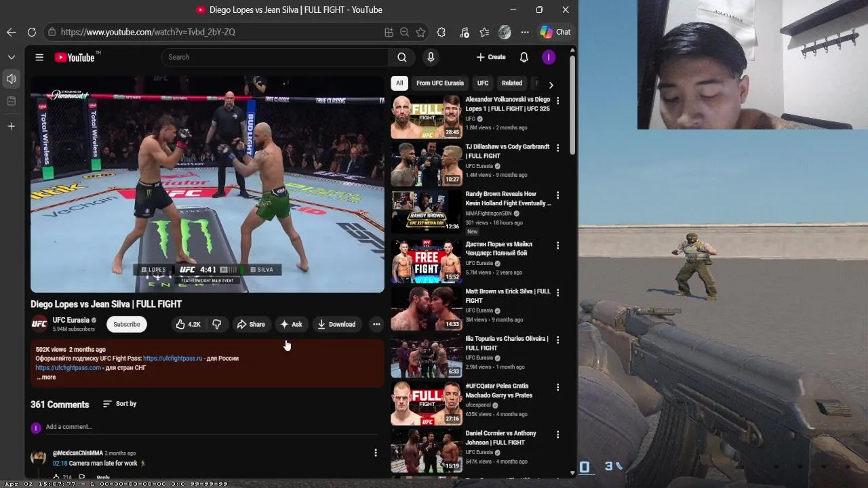Open Ilia Topuria vs Charles Oliveira title
The width and height of the screenshot is (868, 488).
pos(507,343)
